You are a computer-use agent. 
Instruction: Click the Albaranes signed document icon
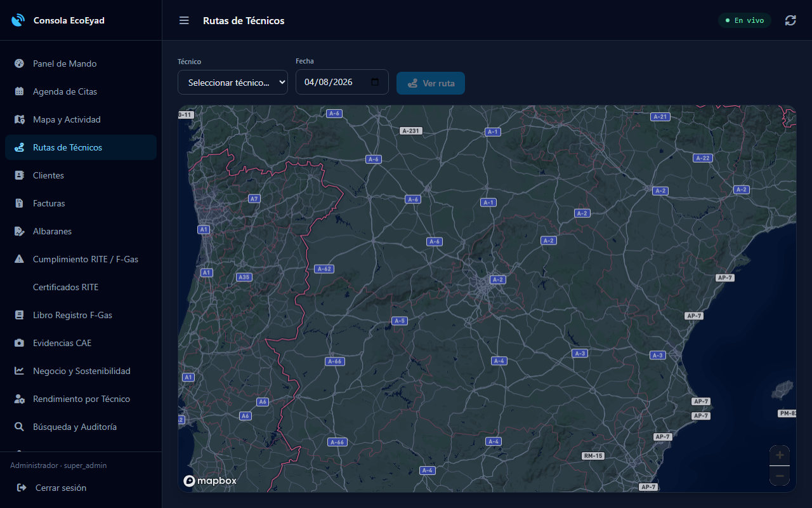[x=19, y=231]
